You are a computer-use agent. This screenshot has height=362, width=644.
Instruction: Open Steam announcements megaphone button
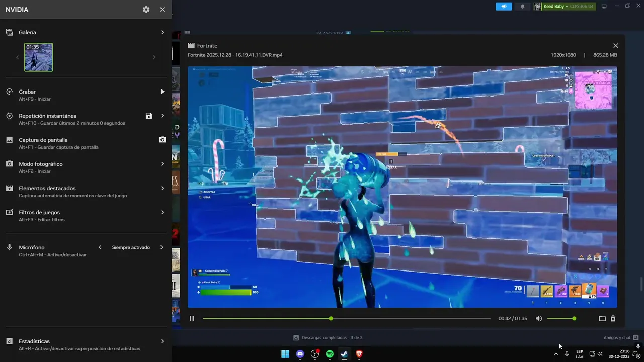point(504,7)
